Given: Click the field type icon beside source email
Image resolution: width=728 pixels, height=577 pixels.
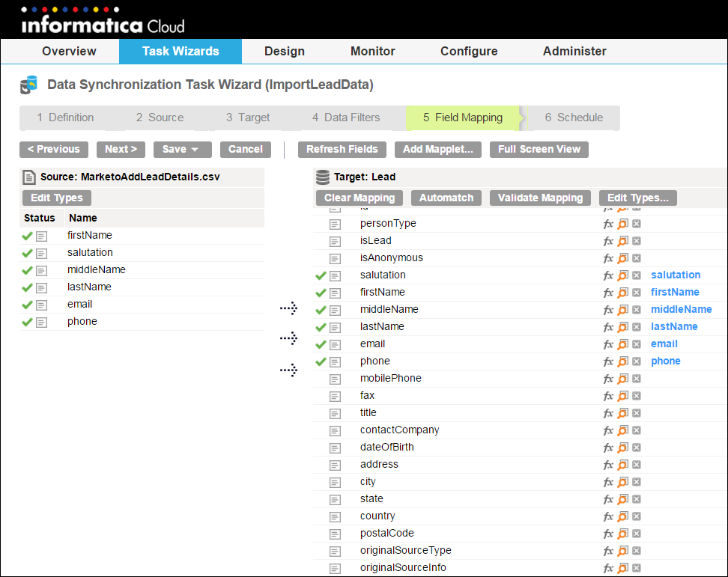Looking at the screenshot, I should pos(41,305).
